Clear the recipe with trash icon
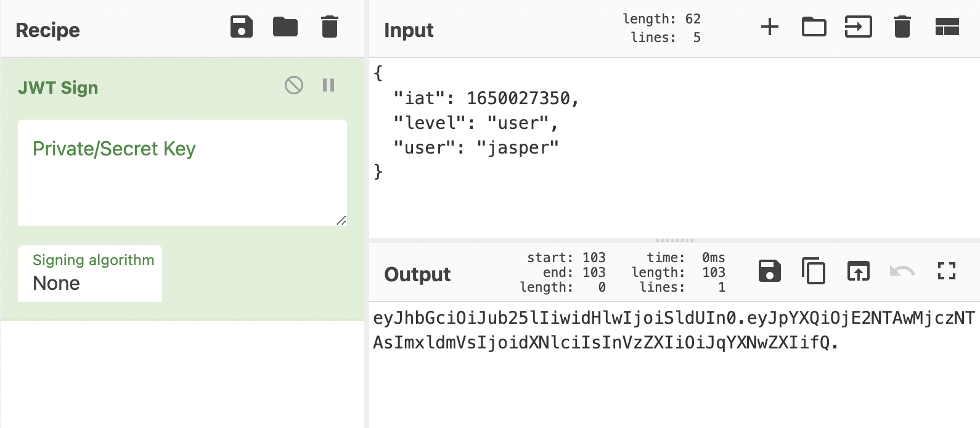This screenshot has width=980, height=428. coord(330,27)
